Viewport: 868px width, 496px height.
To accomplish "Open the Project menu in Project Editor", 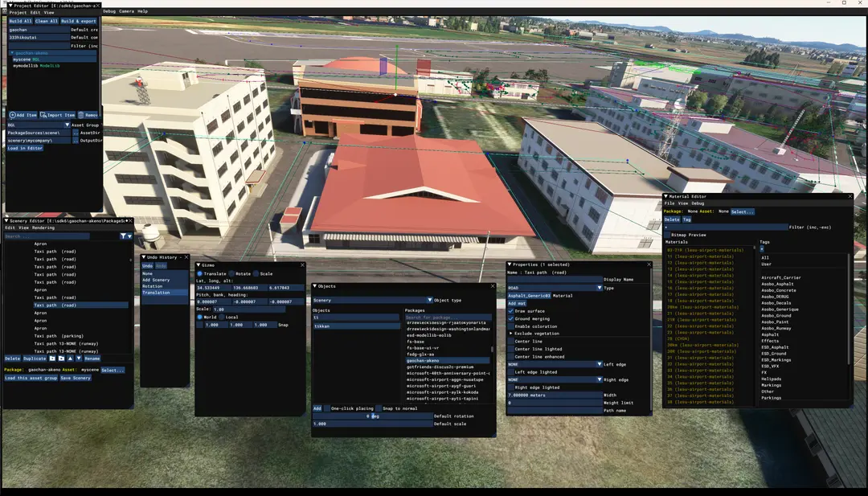I will 18,12.
